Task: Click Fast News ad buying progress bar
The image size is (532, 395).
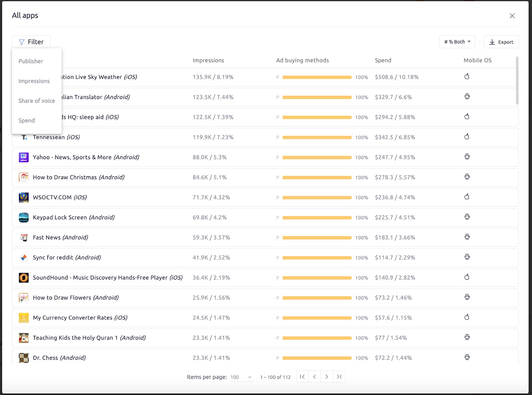Action: [x=317, y=238]
